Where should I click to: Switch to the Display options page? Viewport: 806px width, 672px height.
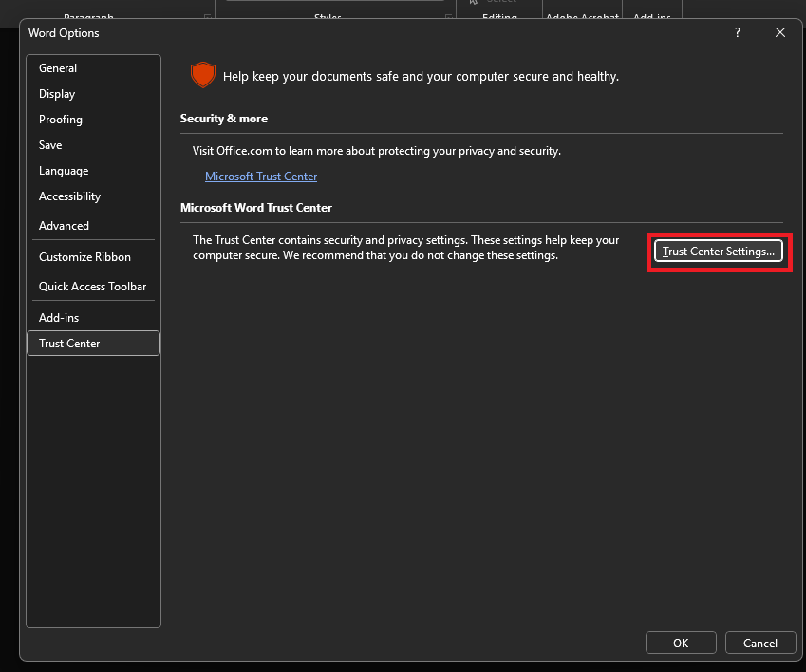[57, 94]
